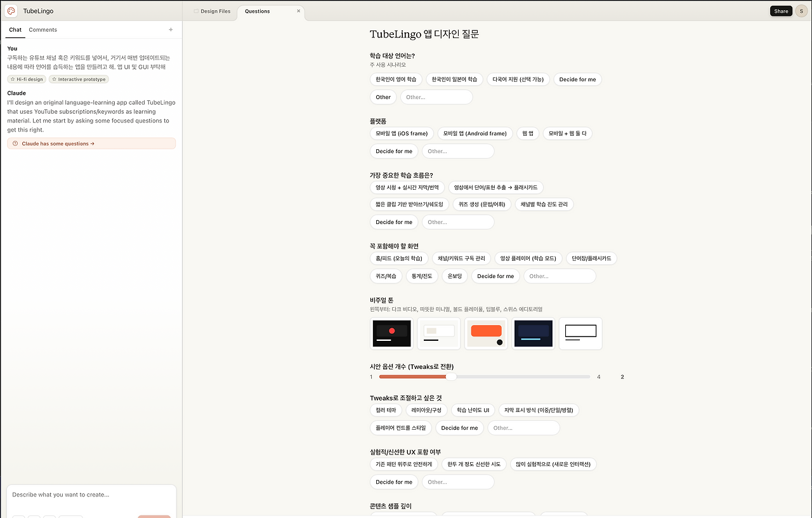Viewport: 812px width, 518px height.
Task: Click Other text field under 꼭 포함해야 할 화면
Action: [560, 276]
